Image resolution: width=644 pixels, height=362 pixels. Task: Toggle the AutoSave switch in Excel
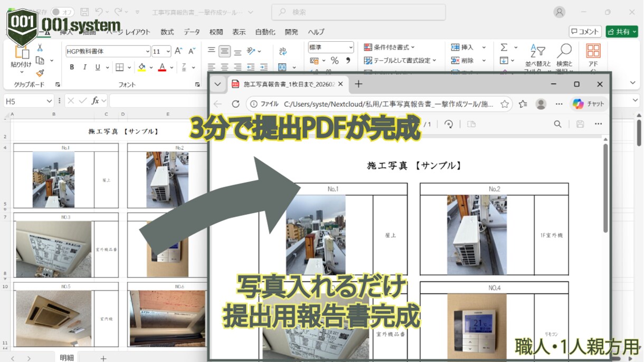(62, 12)
